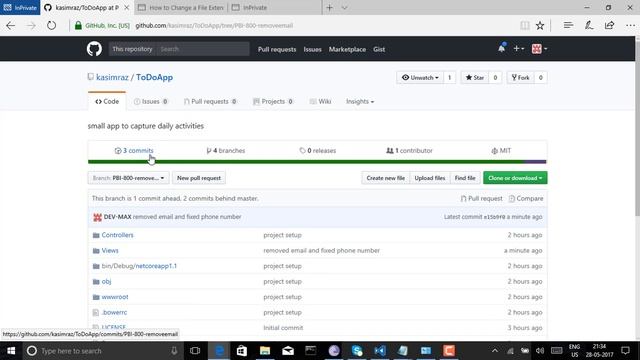Viewport: 640px width, 360px height.
Task: Click the browser forward arrow
Action: tap(31, 25)
